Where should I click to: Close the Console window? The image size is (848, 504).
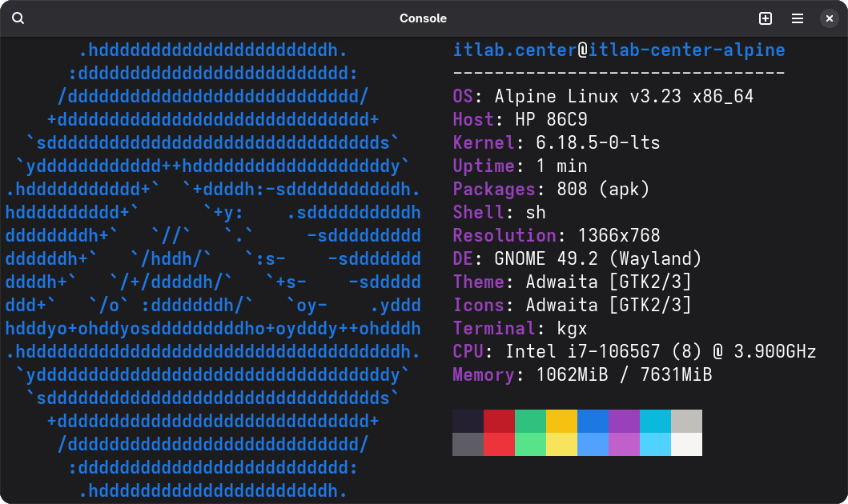pos(830,18)
